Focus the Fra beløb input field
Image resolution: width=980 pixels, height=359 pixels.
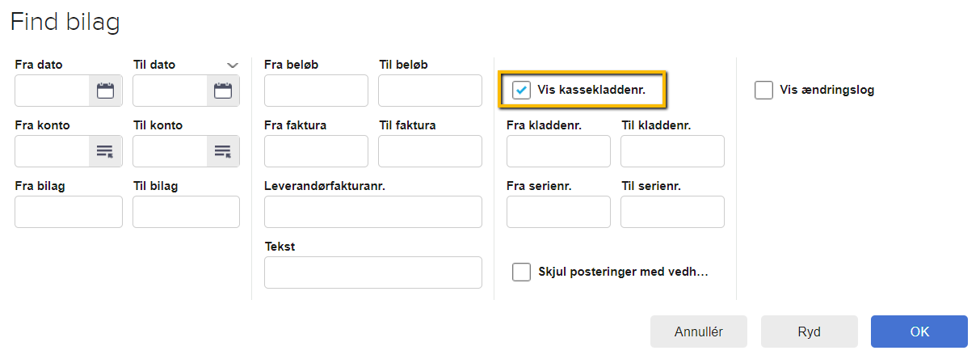pyautogui.click(x=316, y=91)
